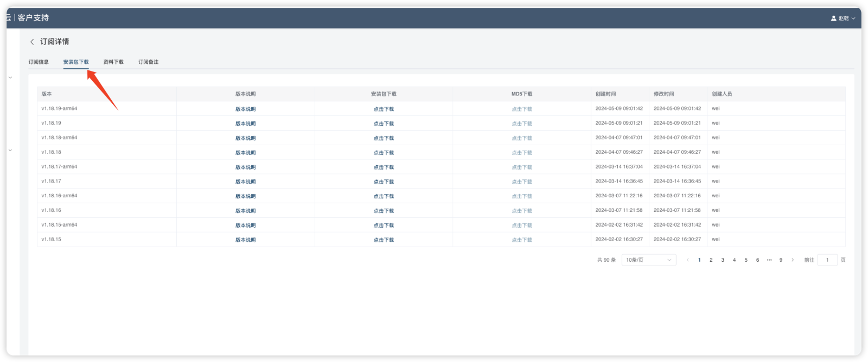Open 版本说明 for v1.18.19
The height and width of the screenshot is (362, 868).
click(x=245, y=124)
